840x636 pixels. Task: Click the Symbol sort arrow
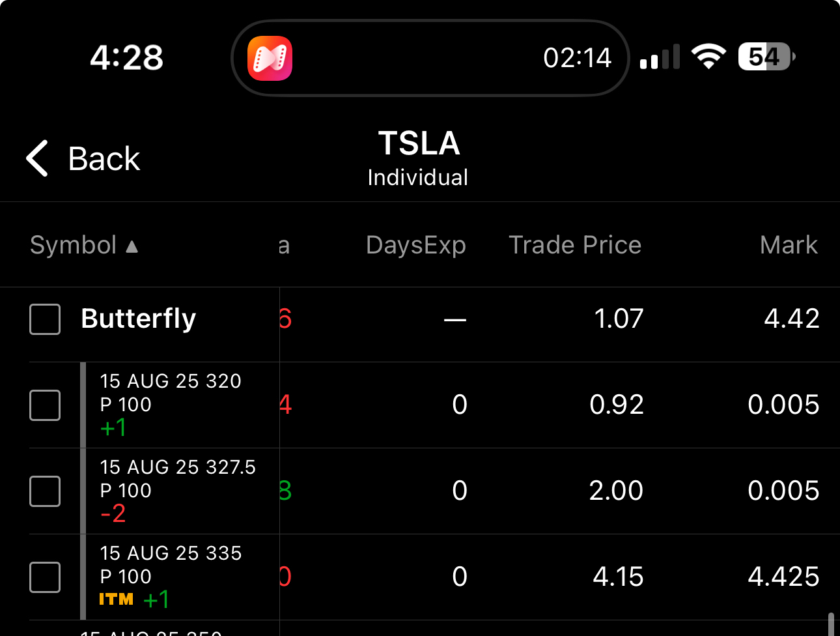point(132,246)
